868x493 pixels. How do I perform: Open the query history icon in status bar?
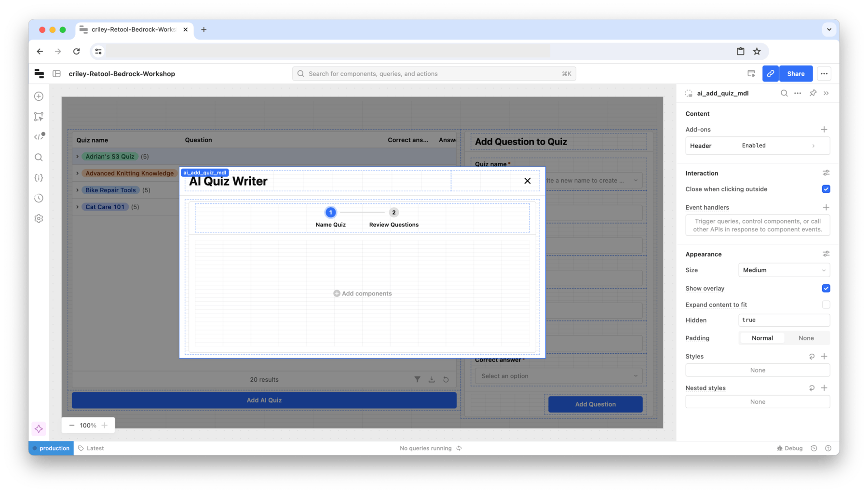814,448
